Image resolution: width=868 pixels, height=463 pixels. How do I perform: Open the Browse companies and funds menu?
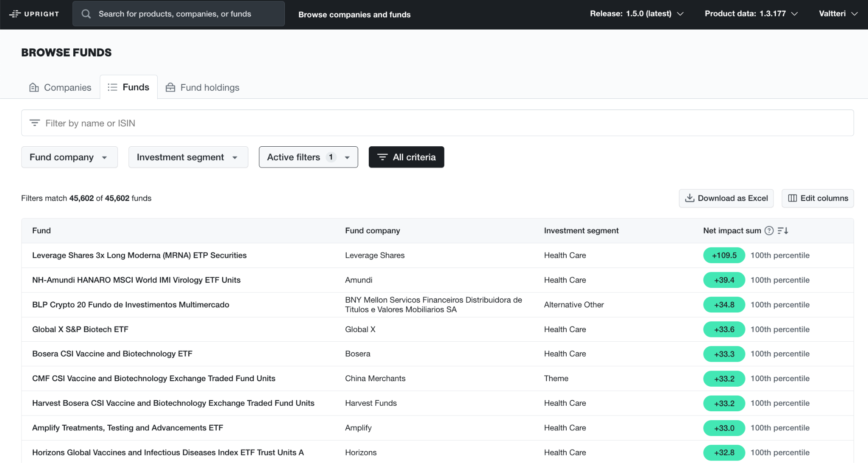pos(354,14)
